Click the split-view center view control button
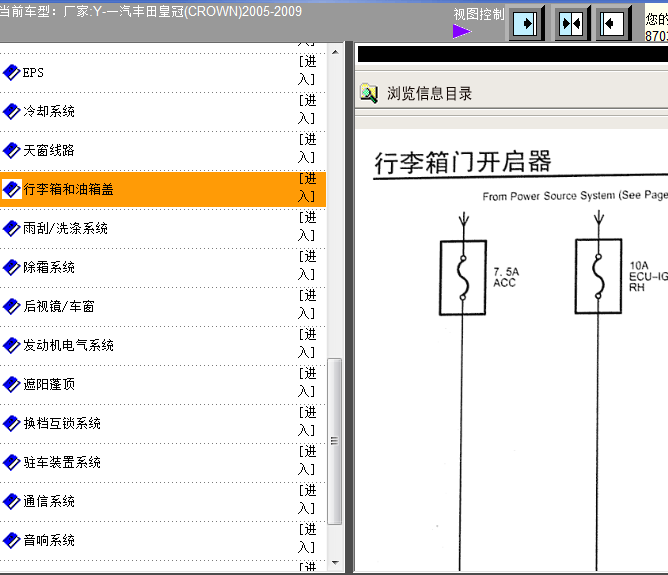 click(571, 23)
